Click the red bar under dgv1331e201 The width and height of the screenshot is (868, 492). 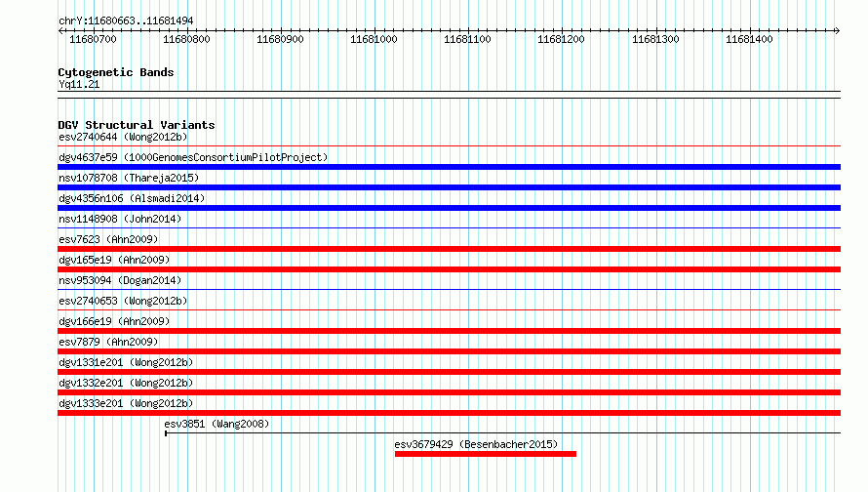tap(449, 372)
